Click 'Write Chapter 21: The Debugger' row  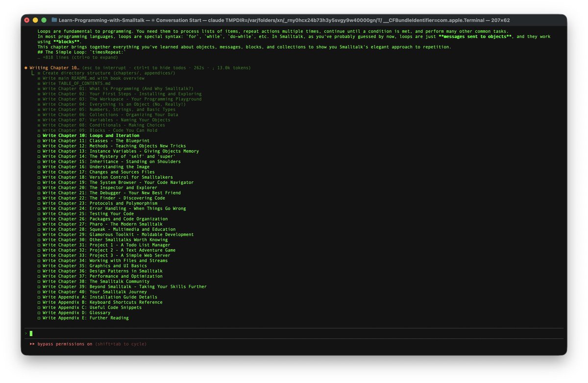(x=109, y=193)
